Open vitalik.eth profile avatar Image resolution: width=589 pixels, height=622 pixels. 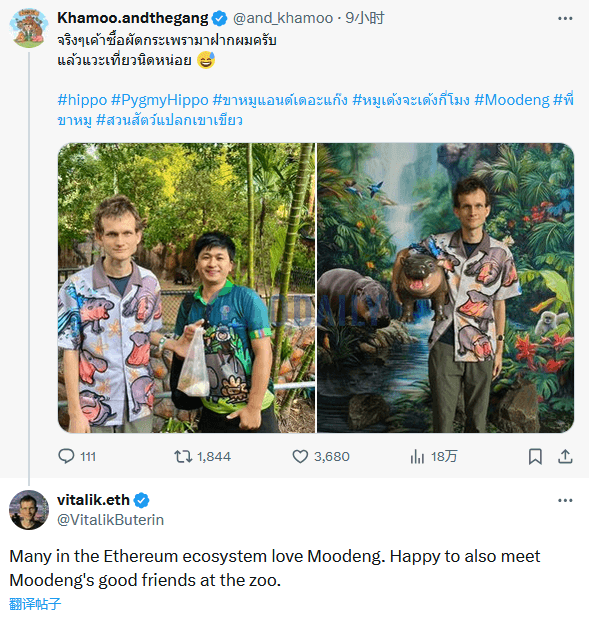tap(29, 510)
